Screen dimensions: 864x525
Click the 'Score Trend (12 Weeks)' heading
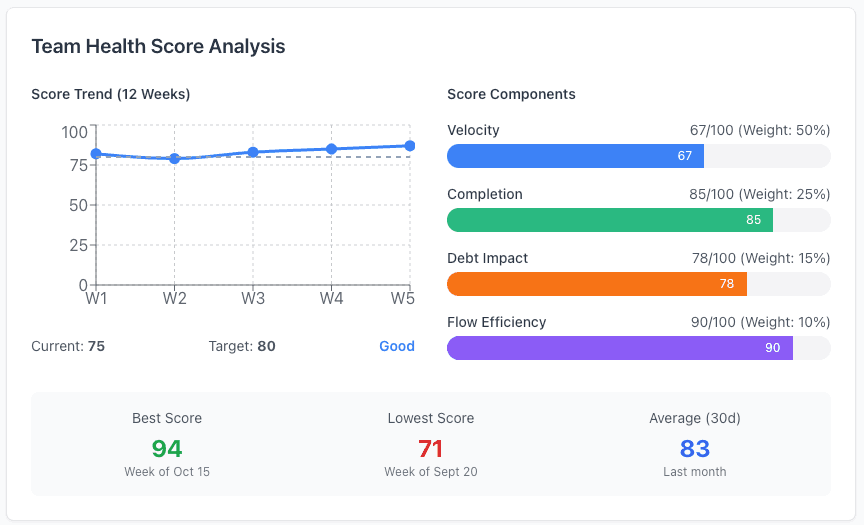(x=111, y=94)
